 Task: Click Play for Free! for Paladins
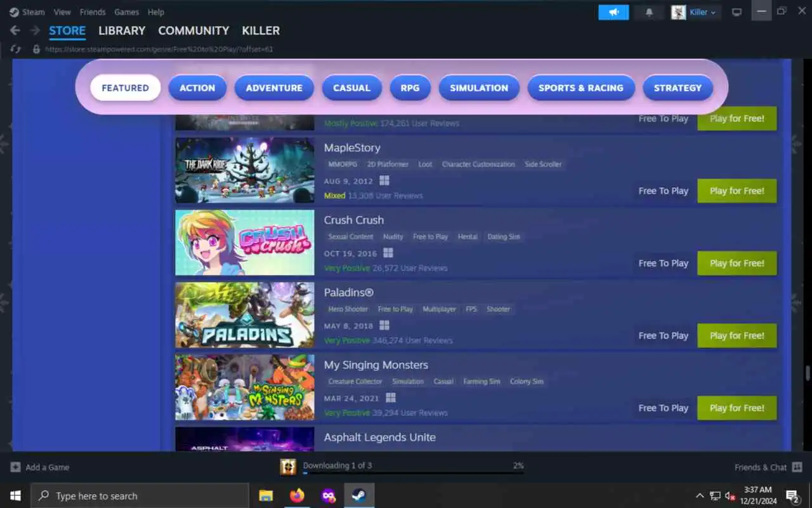click(737, 335)
